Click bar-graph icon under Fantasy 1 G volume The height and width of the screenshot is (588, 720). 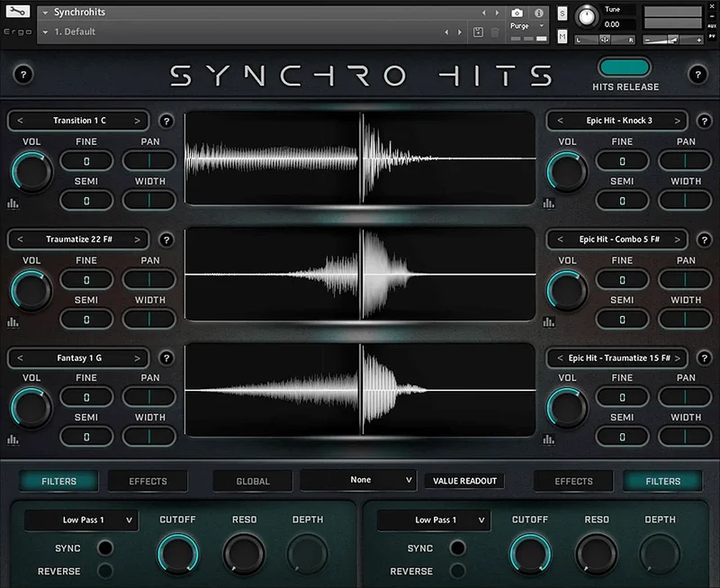pyautogui.click(x=13, y=439)
